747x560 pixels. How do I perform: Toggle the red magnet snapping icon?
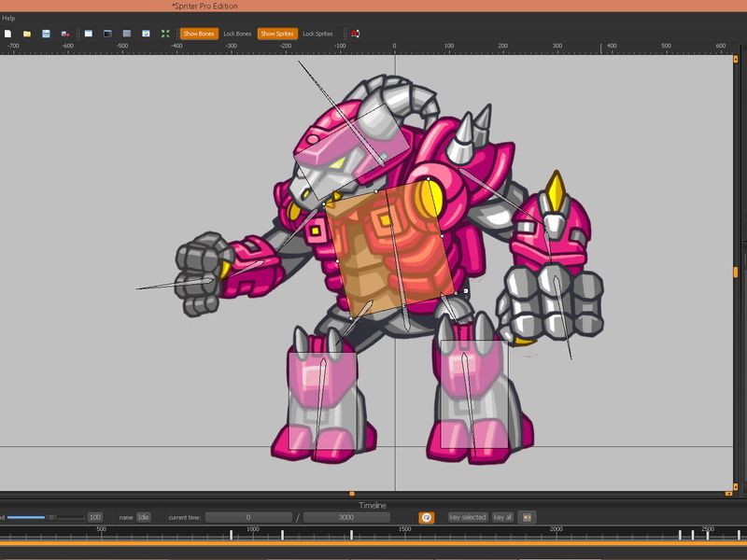(x=356, y=34)
